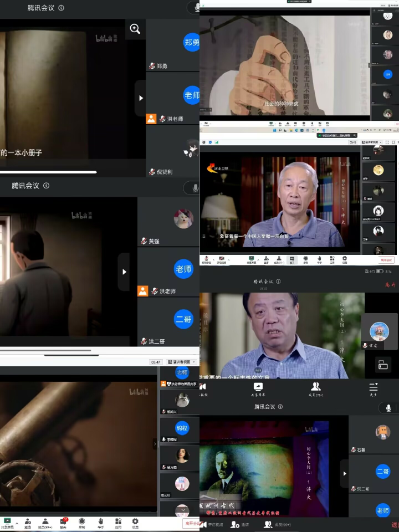Screen dimensions: 399x532
Task: Select 郑勇's participant avatar tile
Action: (x=191, y=43)
